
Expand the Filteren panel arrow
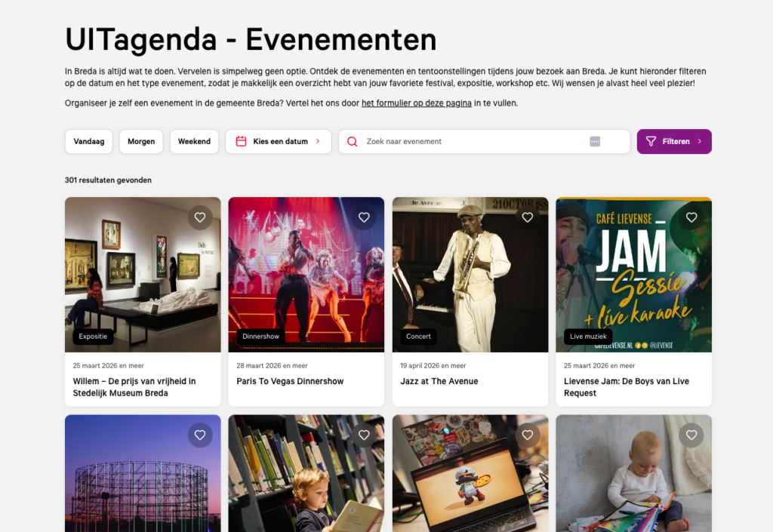pyautogui.click(x=700, y=141)
